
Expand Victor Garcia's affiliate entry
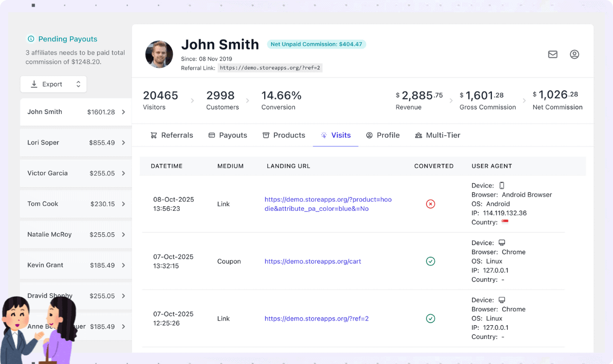pyautogui.click(x=123, y=173)
